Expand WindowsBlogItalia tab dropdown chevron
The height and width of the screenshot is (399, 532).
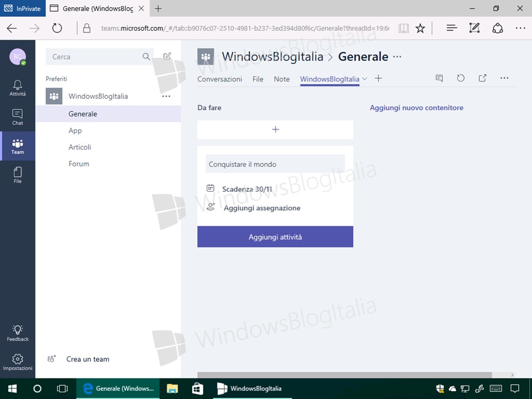[x=365, y=79]
